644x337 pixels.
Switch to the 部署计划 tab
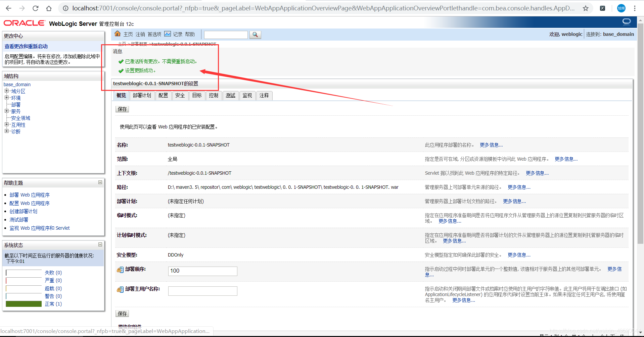(x=142, y=96)
